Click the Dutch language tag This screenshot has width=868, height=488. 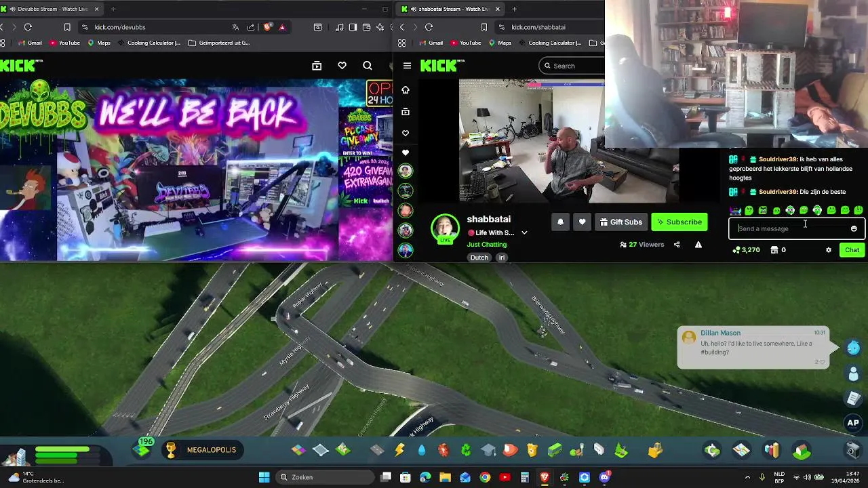coord(479,258)
